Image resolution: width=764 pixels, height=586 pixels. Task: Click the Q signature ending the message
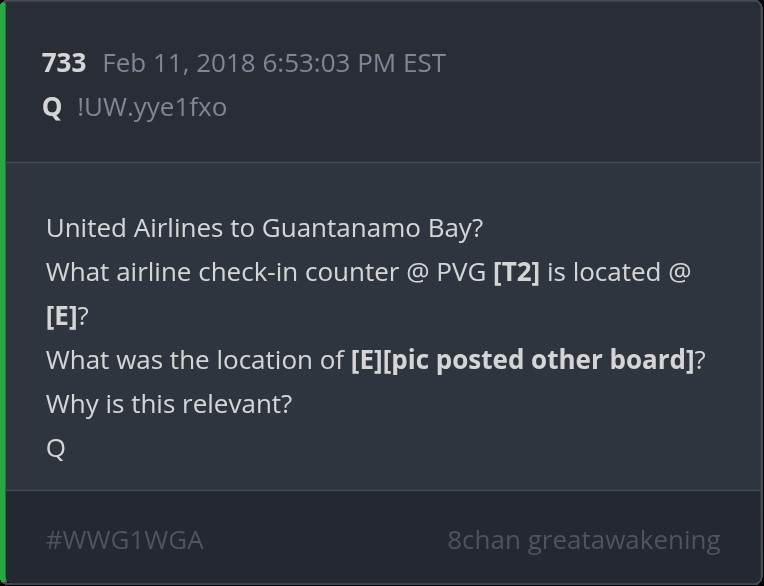[x=56, y=448]
